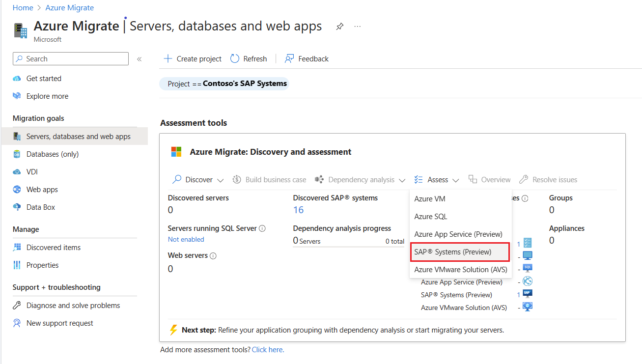Click the Build business case icon
This screenshot has height=364, width=642.
pos(237,180)
